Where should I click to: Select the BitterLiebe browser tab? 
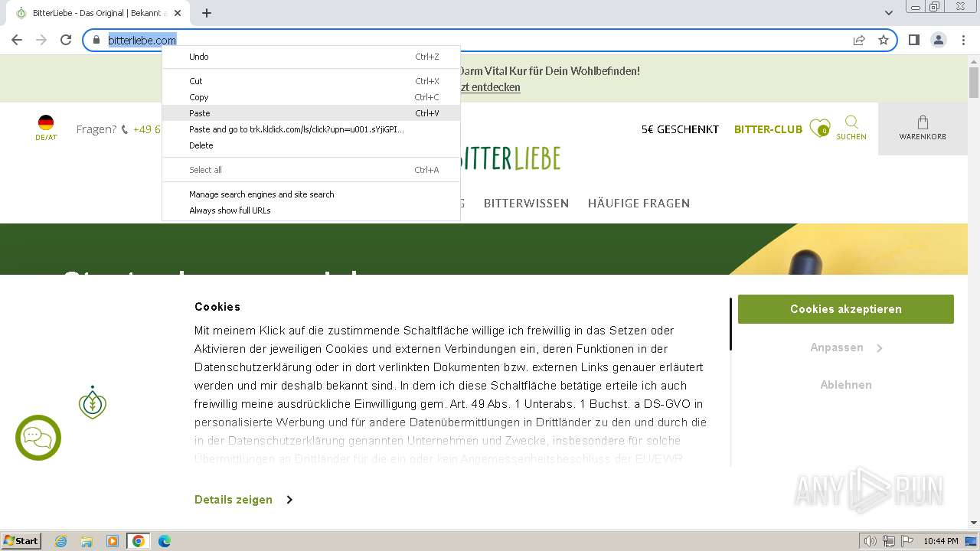(96, 13)
